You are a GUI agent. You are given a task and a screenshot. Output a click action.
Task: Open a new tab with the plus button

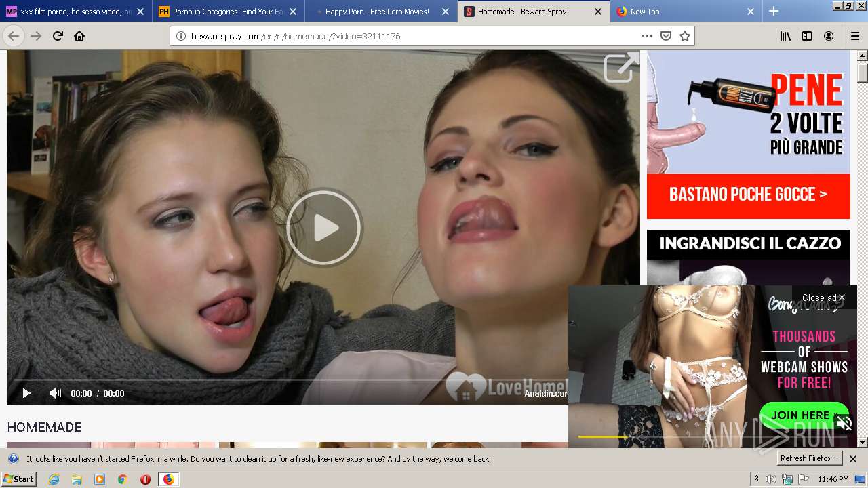774,11
